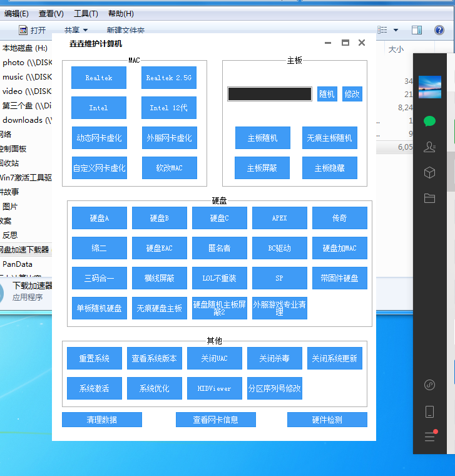Viewport: 455px width, 476px height.
Task: Open the 查看(V) menu
Action: [x=51, y=14]
